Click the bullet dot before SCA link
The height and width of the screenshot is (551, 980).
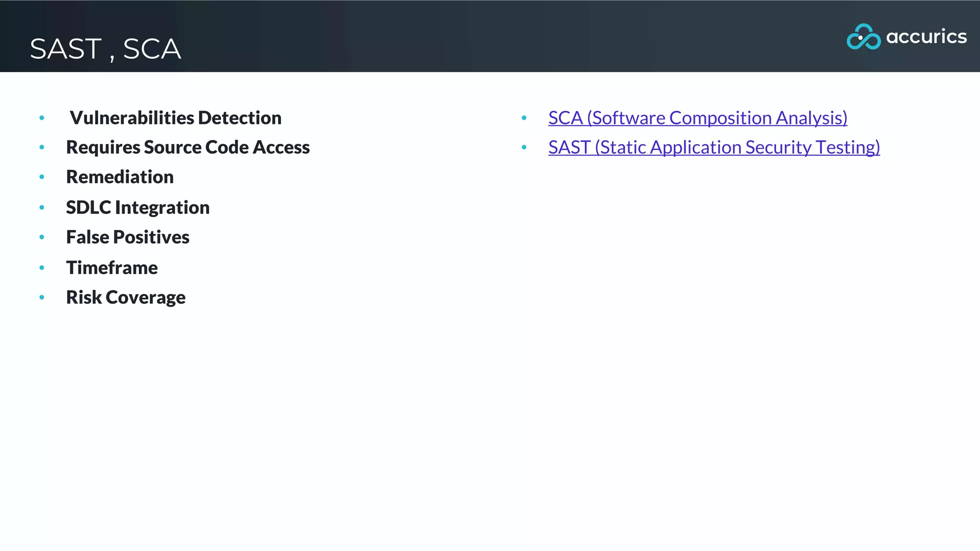click(524, 118)
